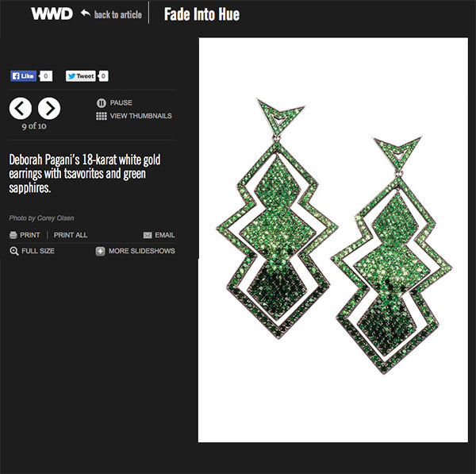
Task: Click the back arrow icon beside the logo
Action: pos(86,13)
